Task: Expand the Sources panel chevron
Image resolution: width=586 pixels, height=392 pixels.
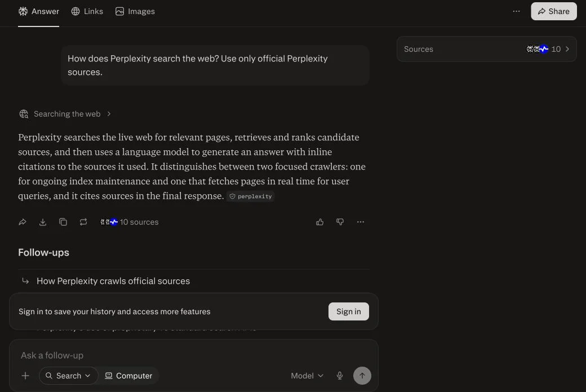Action: click(567, 49)
